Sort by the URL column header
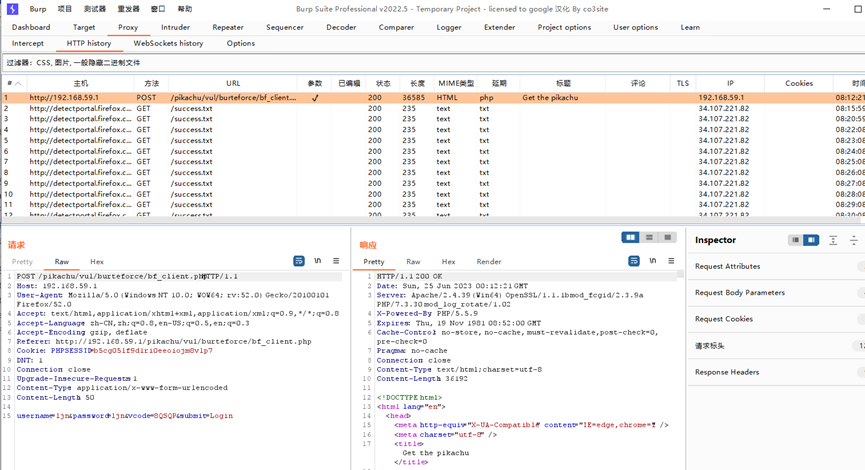 [233, 83]
